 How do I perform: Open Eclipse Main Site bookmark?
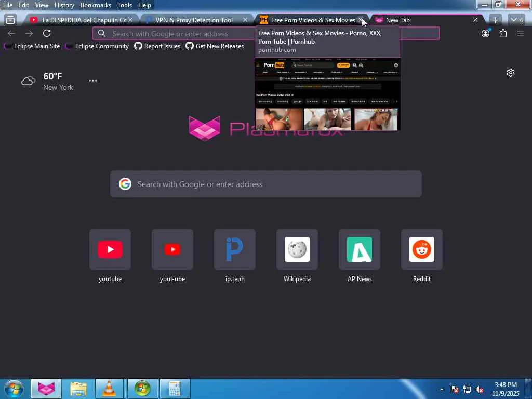[33, 46]
